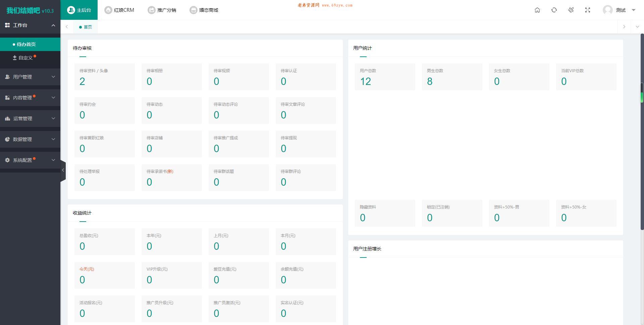This screenshot has height=325, width=644.
Task: Switch to 红娘CRM top tab
Action: point(119,10)
